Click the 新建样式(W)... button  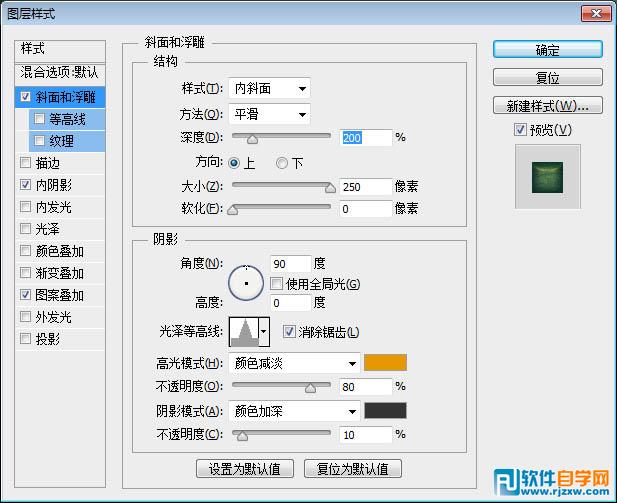[x=547, y=105]
